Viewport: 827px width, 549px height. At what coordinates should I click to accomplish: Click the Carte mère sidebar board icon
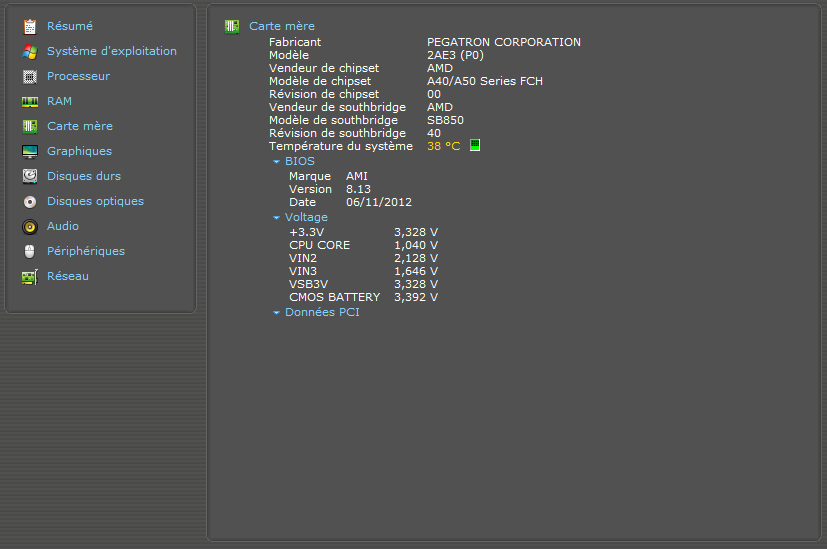pyautogui.click(x=30, y=127)
